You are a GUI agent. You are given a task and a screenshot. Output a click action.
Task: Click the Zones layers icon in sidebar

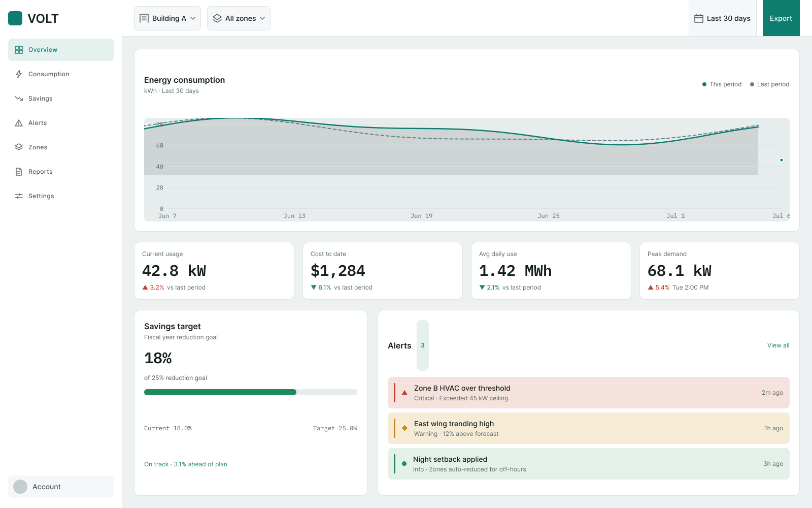(x=19, y=147)
